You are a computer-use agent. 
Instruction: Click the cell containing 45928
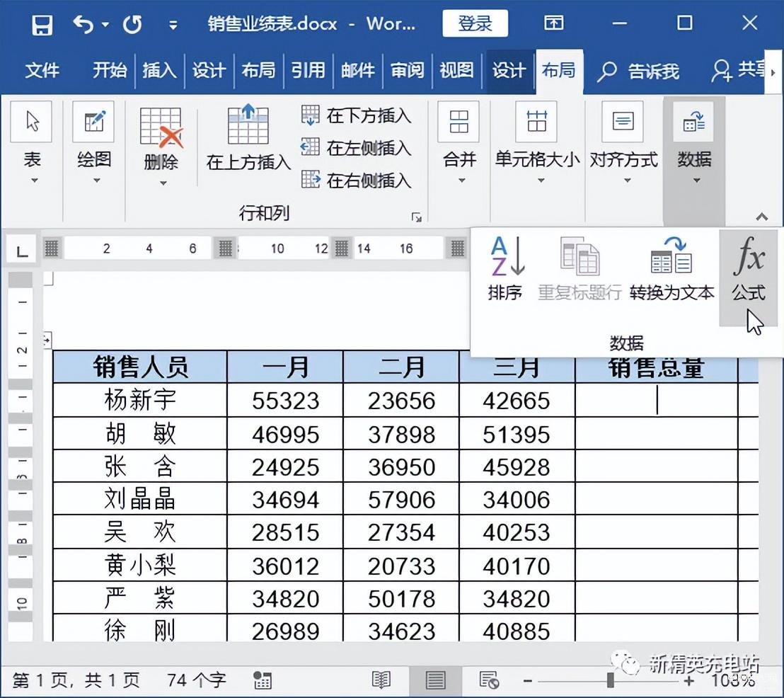point(517,467)
